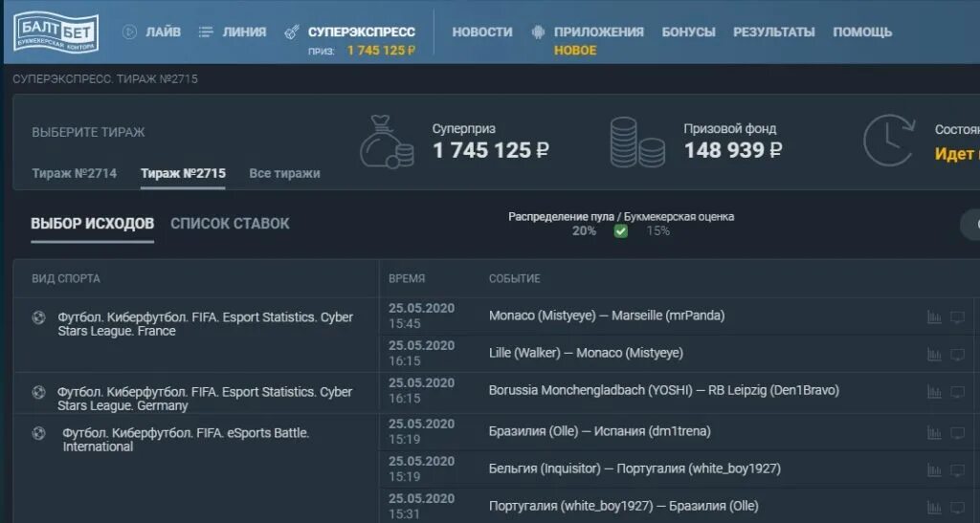Click the live play icon
The height and width of the screenshot is (523, 980).
129,32
